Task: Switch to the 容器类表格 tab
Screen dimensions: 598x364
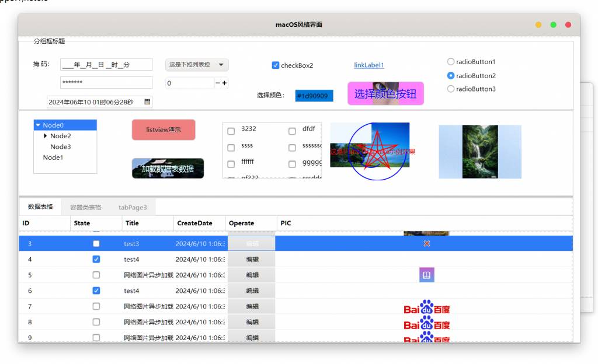Action: 85,207
